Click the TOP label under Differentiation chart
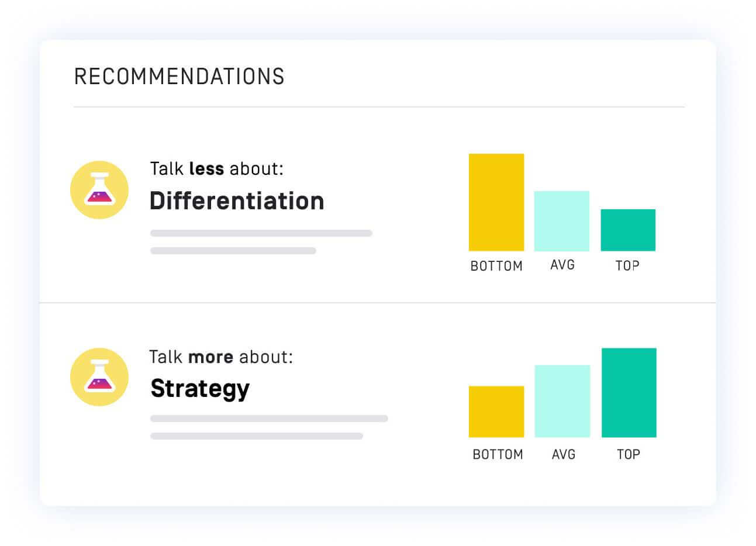The height and width of the screenshot is (546, 756). (x=627, y=266)
